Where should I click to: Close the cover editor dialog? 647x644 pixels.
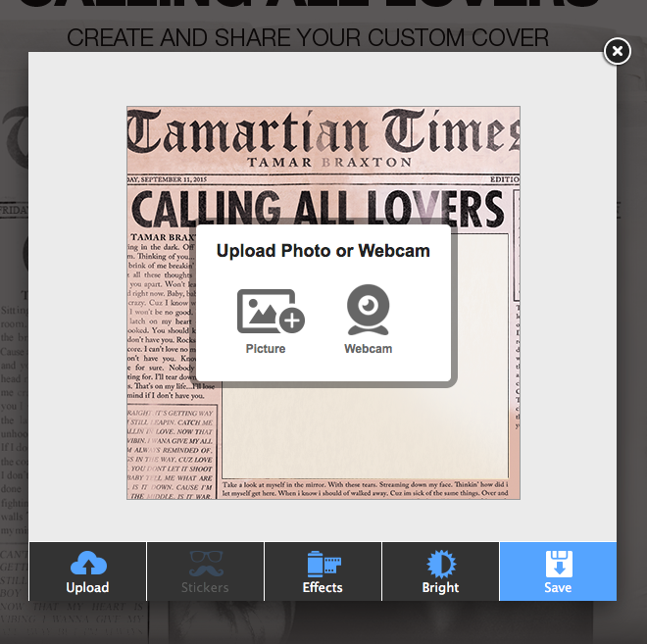[618, 51]
